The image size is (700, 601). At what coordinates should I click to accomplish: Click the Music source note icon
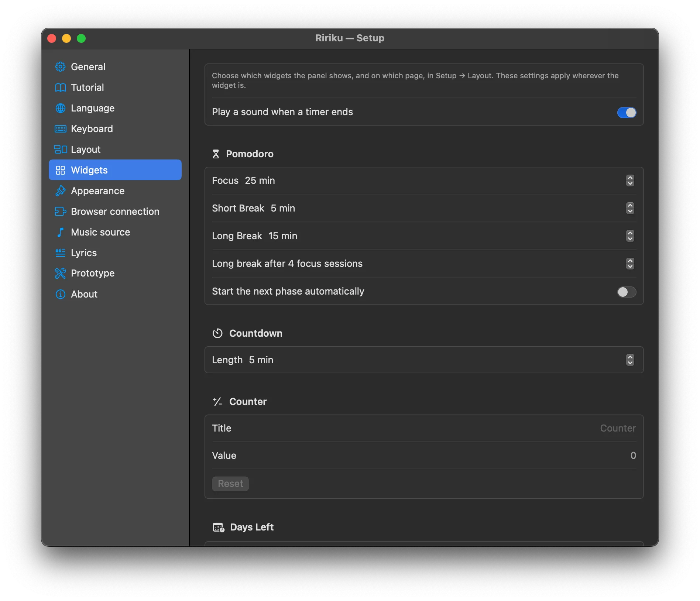pyautogui.click(x=60, y=232)
